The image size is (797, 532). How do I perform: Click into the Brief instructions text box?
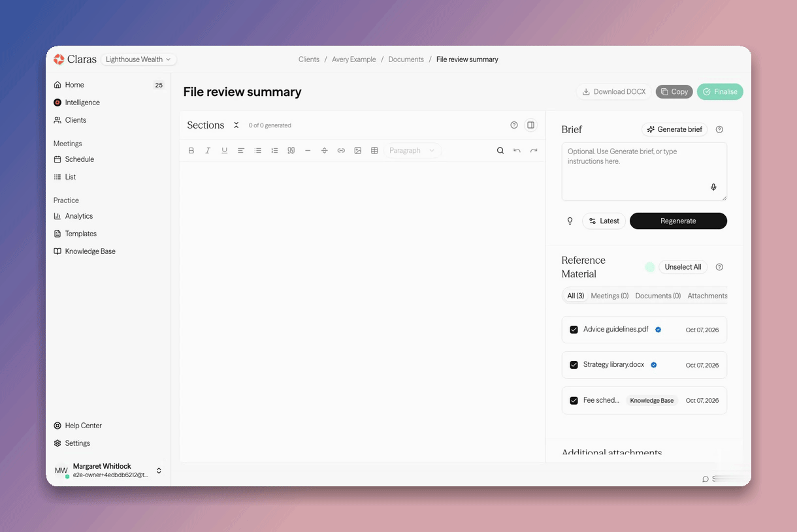point(644,172)
